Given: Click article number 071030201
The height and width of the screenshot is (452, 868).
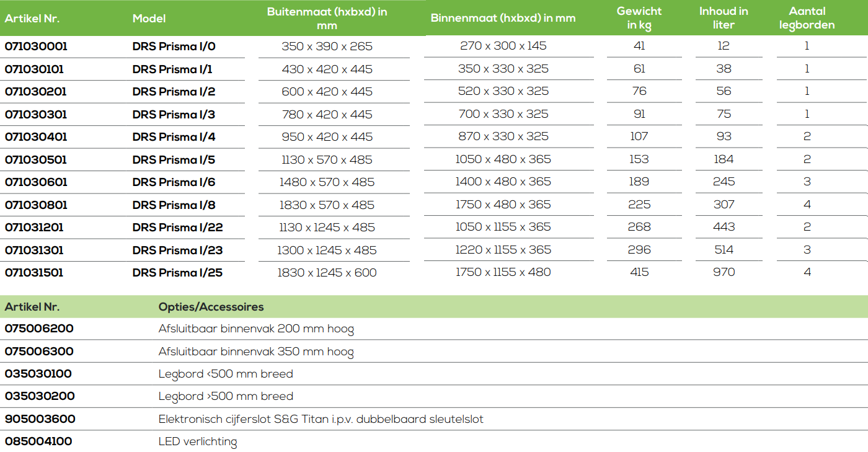Looking at the screenshot, I should point(35,92).
